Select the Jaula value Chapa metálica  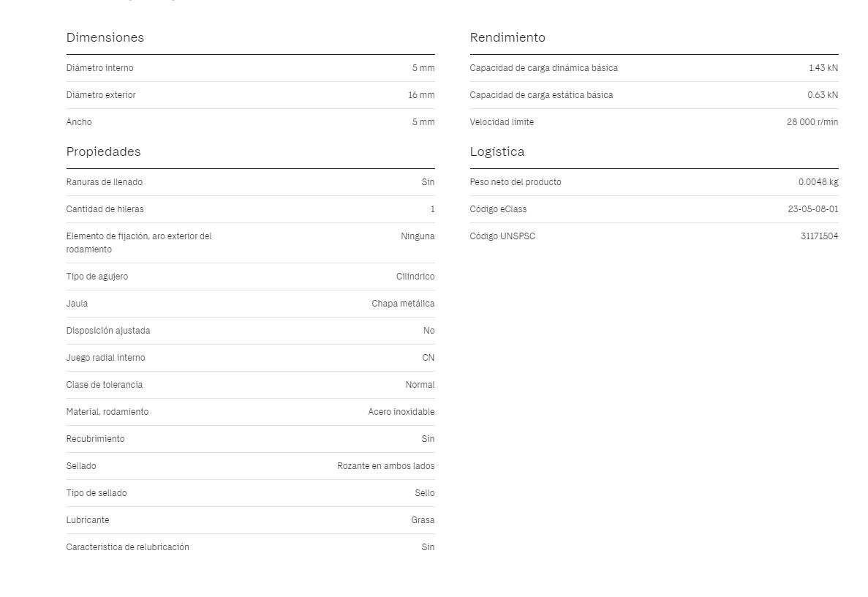(403, 304)
